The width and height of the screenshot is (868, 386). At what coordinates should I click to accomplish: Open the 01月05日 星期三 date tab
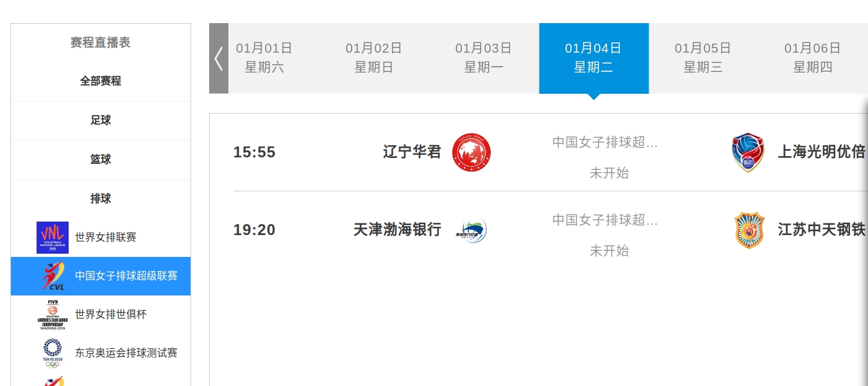703,58
